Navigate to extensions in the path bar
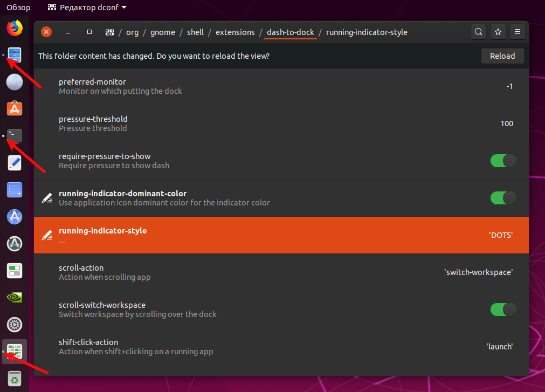 (236, 32)
